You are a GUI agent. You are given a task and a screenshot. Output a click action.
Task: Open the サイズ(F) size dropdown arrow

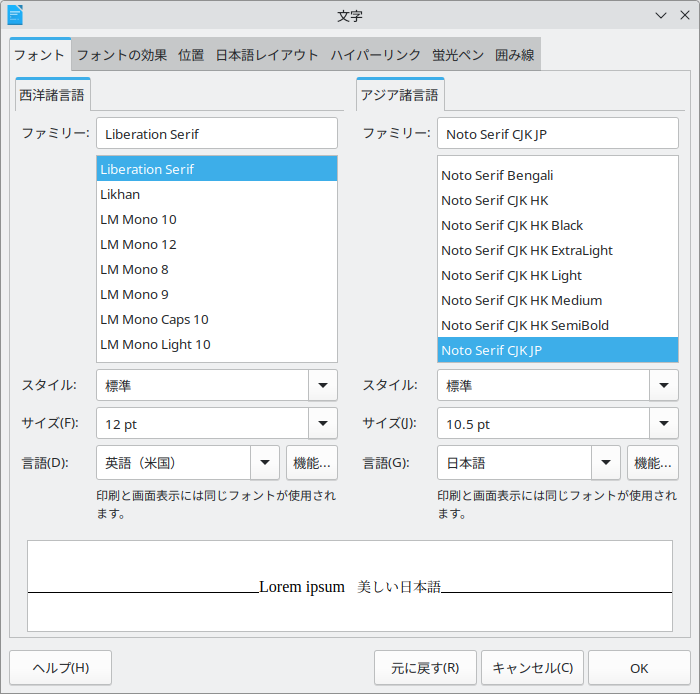[x=323, y=423]
